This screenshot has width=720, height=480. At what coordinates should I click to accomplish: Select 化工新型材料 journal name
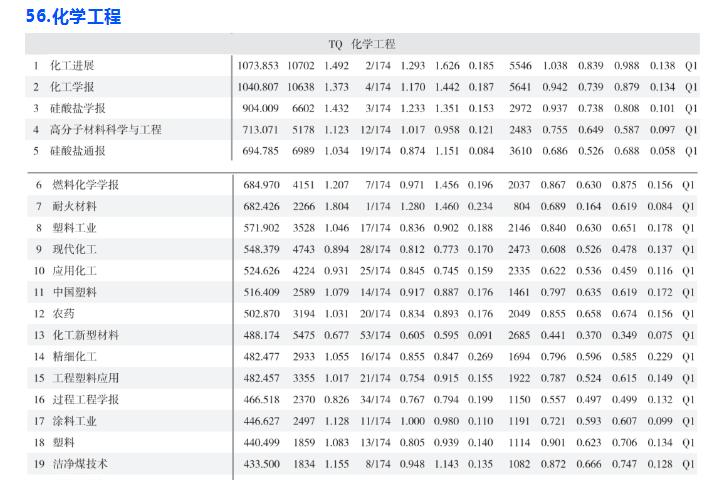pyautogui.click(x=85, y=335)
